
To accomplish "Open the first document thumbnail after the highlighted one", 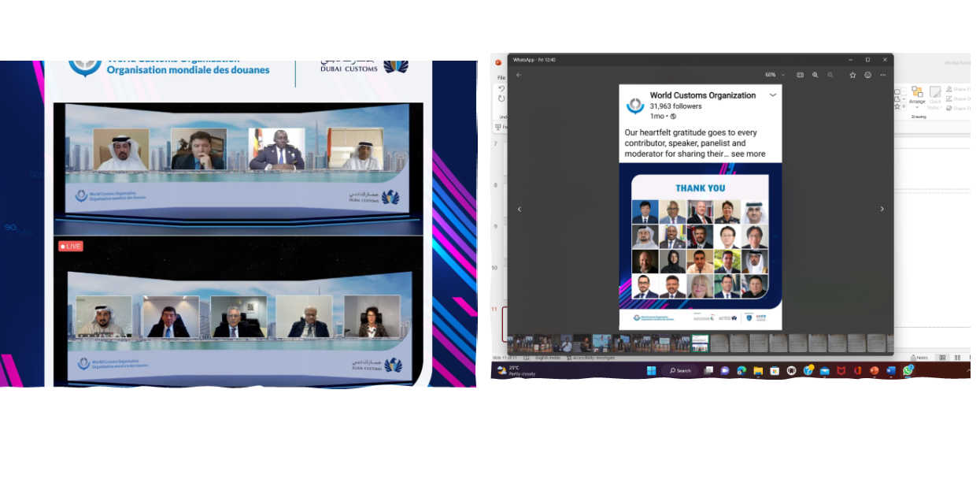I will tap(719, 343).
